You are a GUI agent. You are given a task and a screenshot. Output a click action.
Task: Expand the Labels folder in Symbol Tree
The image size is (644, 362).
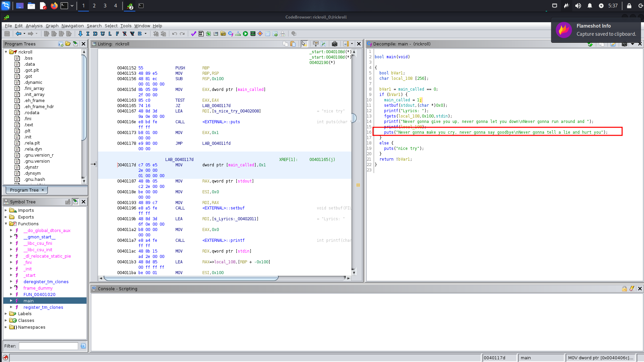tap(6, 314)
